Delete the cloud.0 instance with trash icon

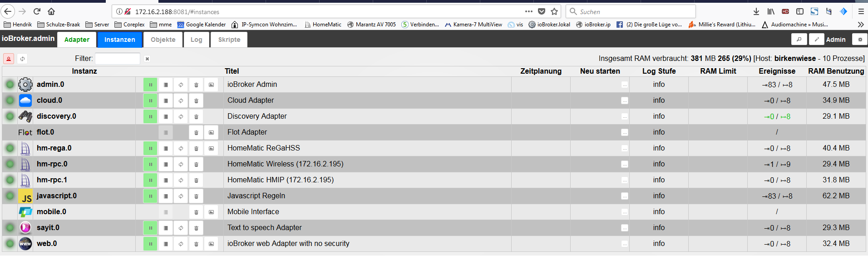click(196, 100)
